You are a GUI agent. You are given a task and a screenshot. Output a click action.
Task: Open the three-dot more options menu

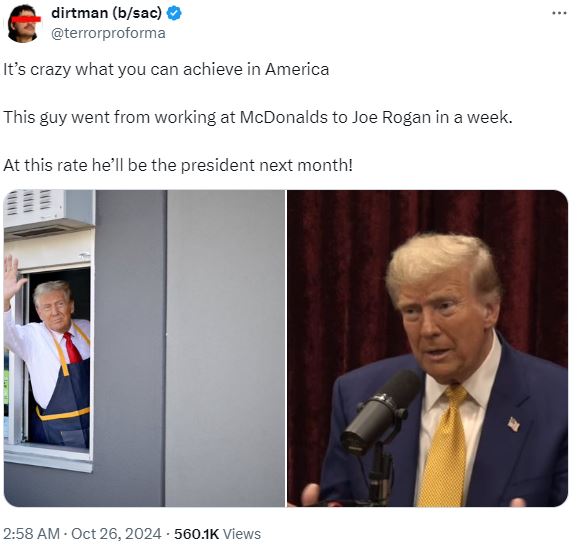tap(559, 13)
